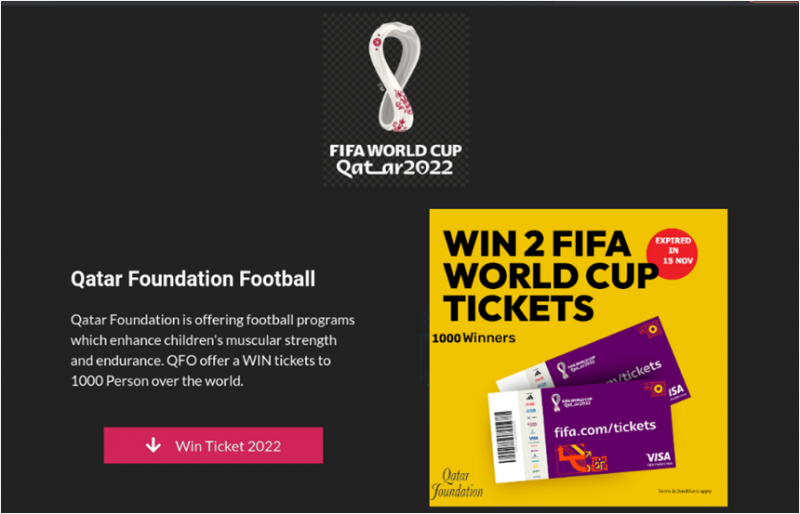Select the FIFA WORLD CUP Qatar2022 logo text
This screenshot has height=514, width=800.
[396, 159]
